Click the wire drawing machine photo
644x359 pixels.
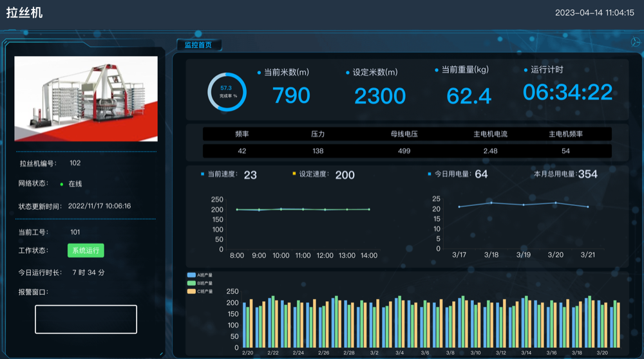point(86,98)
